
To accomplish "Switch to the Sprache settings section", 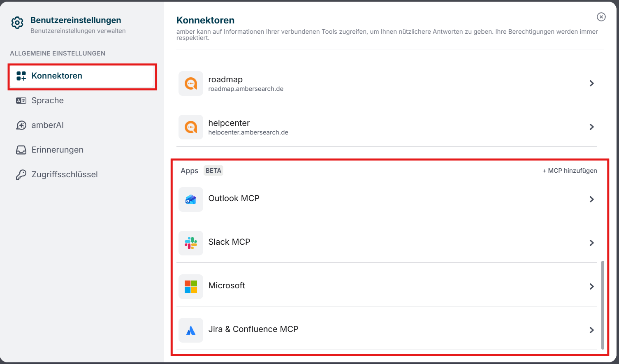I will 82,101.
